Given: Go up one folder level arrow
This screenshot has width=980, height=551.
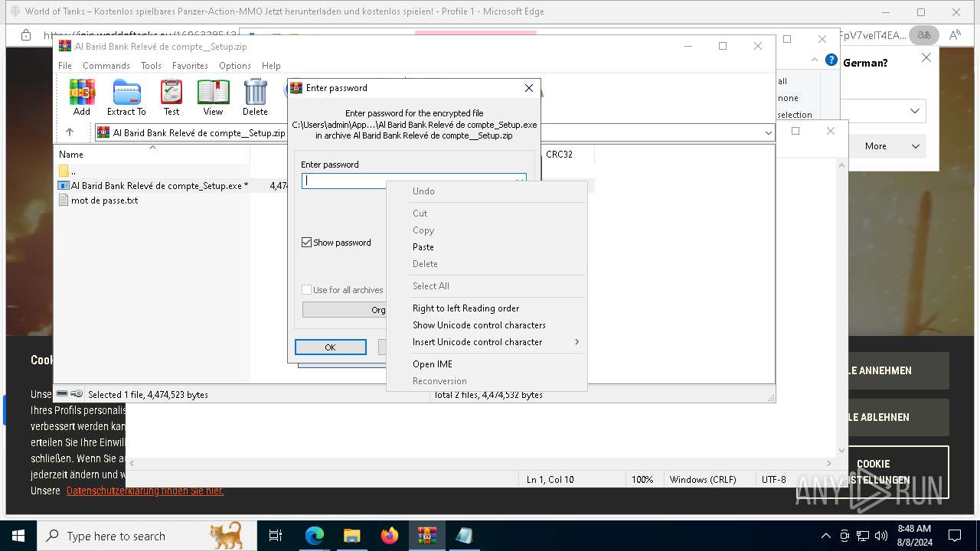Looking at the screenshot, I should (x=70, y=132).
